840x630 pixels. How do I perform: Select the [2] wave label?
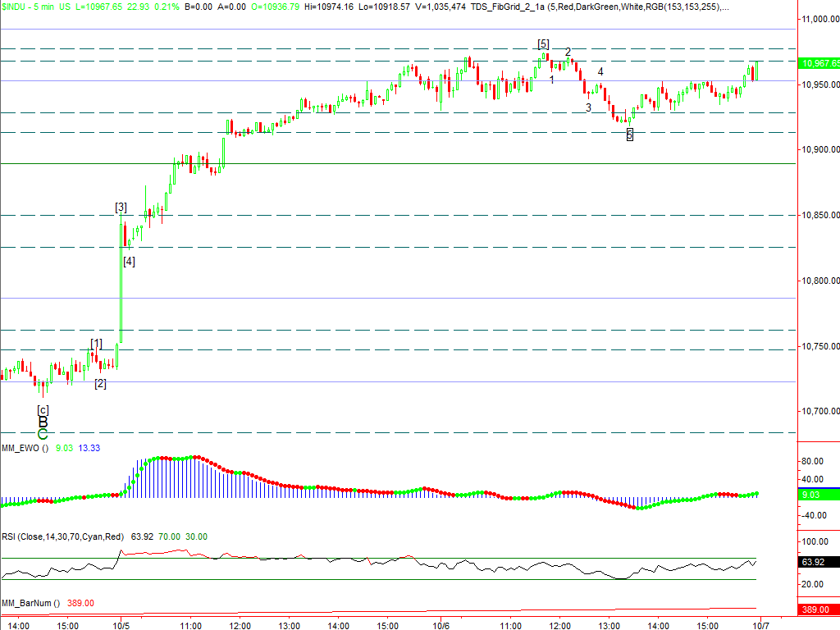pos(100,383)
